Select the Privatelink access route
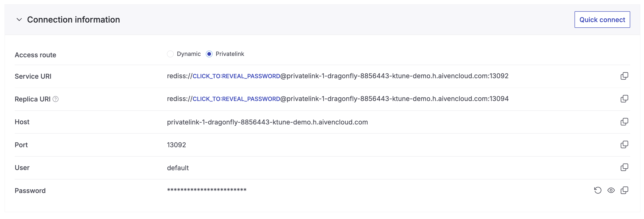Image resolution: width=644 pixels, height=219 pixels. [209, 54]
